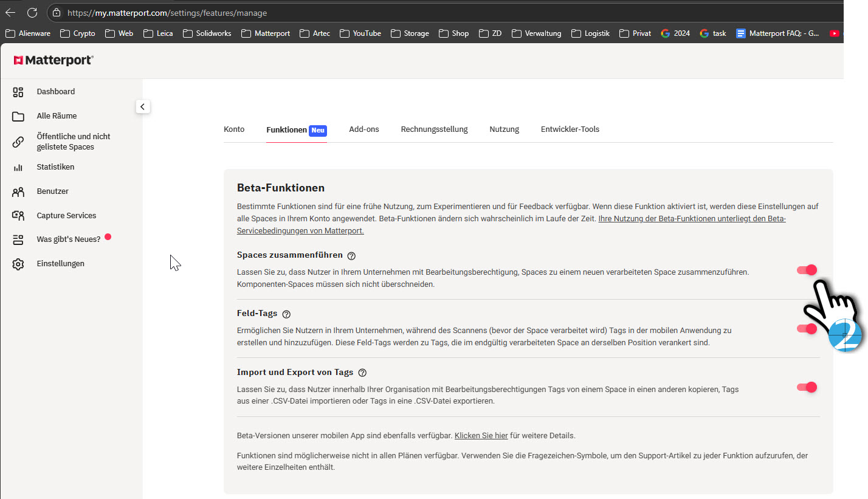
Task: Open the Matterport FAQ document bookmark
Action: pyautogui.click(x=777, y=33)
